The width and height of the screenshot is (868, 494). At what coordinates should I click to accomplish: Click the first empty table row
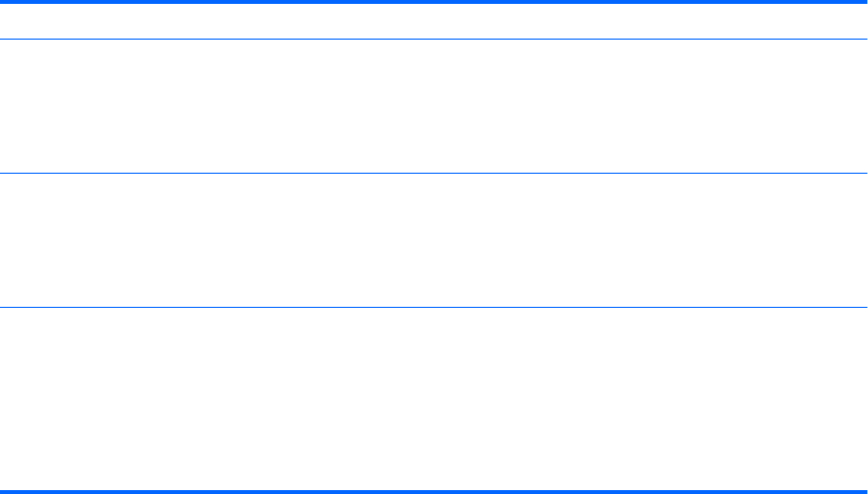[x=434, y=106]
